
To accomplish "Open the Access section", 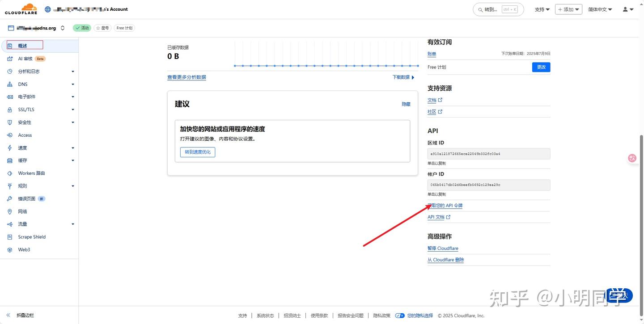I will (24, 135).
